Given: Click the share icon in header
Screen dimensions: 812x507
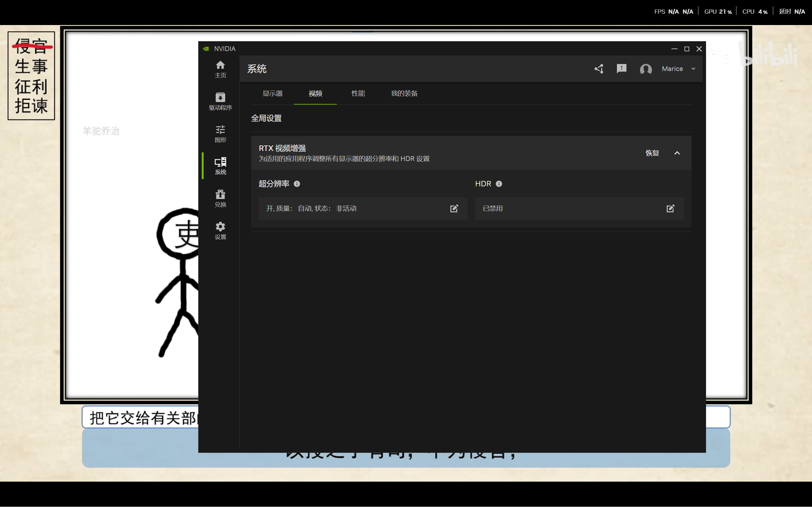Looking at the screenshot, I should click(599, 69).
